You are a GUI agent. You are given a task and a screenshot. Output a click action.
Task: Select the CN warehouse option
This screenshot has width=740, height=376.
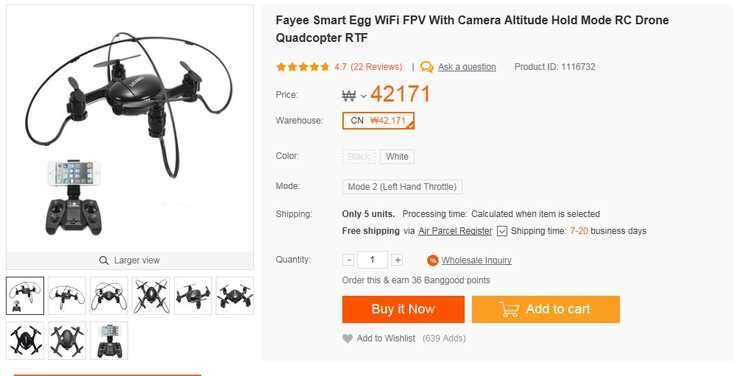coord(378,121)
